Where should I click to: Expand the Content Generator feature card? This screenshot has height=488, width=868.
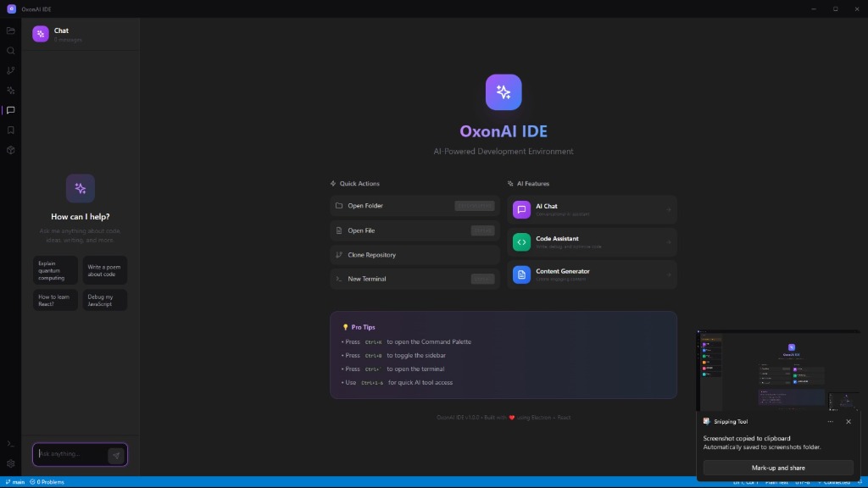(x=592, y=274)
